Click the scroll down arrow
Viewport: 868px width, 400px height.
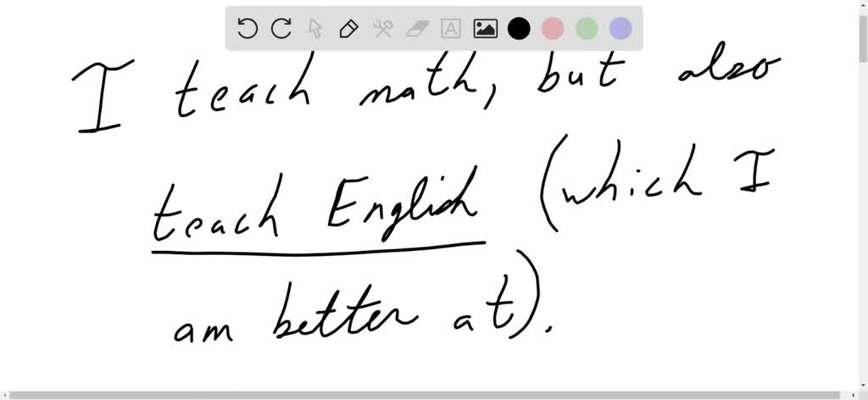(863, 386)
